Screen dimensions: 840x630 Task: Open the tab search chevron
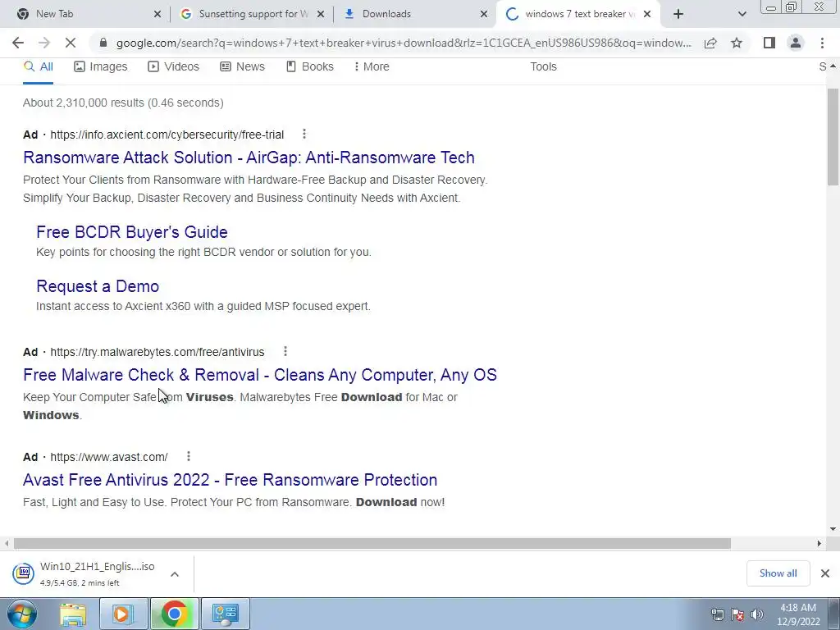click(742, 14)
